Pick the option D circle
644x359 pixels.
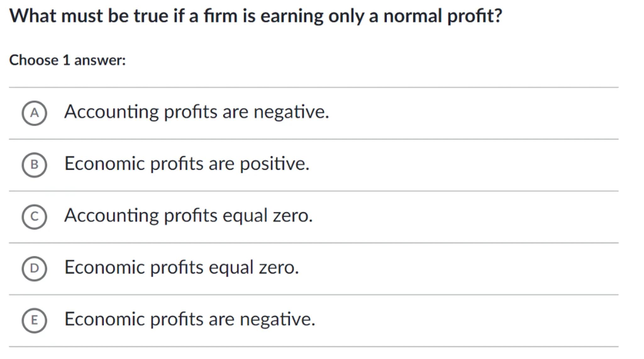click(34, 268)
